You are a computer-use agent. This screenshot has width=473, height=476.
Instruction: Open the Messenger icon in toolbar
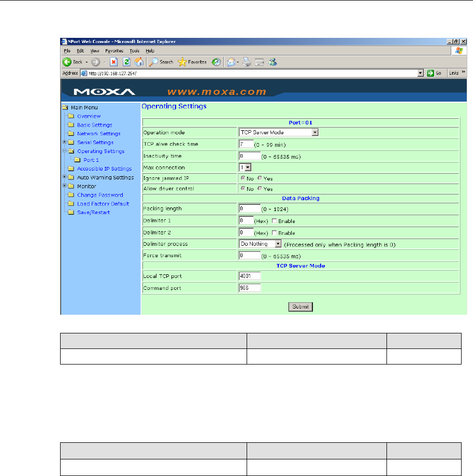coord(273,62)
